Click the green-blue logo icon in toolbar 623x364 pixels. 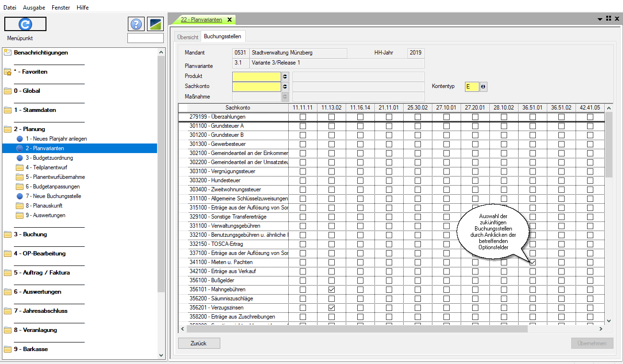[x=155, y=24]
